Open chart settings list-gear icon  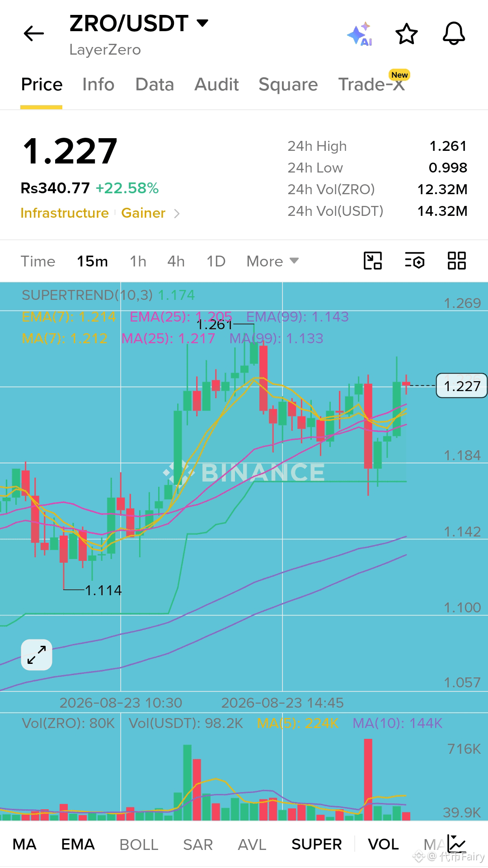click(x=415, y=261)
